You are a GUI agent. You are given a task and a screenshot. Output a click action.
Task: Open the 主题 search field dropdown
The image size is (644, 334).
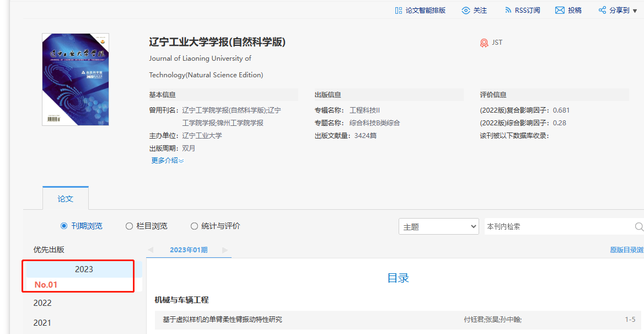click(x=439, y=227)
